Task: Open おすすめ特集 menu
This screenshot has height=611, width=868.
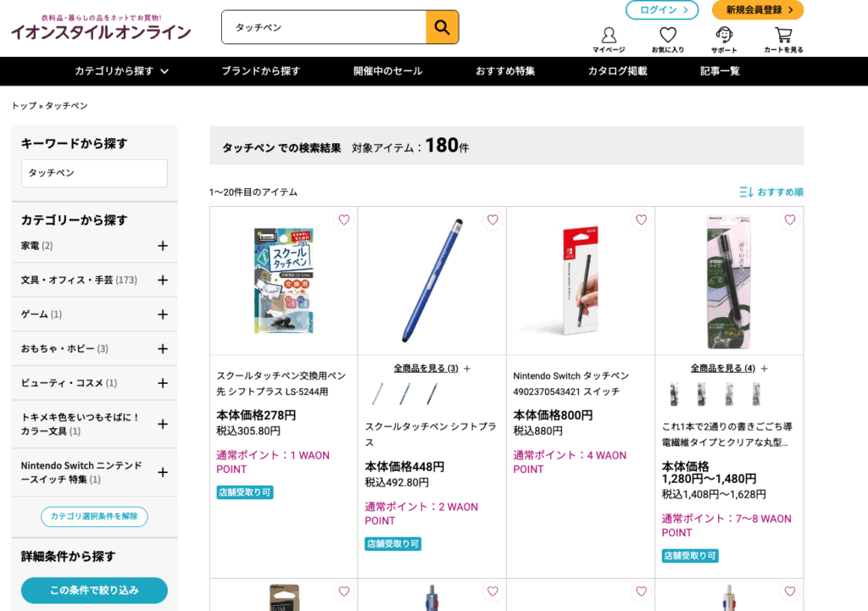Action: [505, 71]
